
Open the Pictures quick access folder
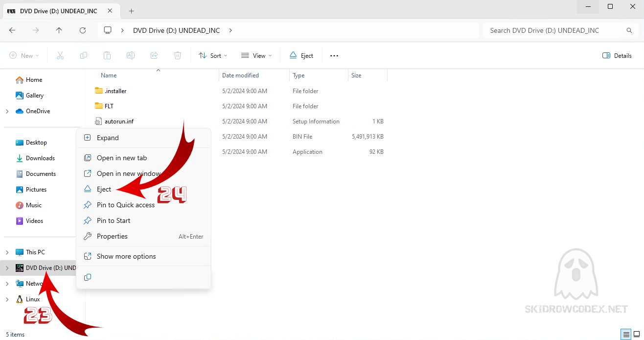coord(31,190)
